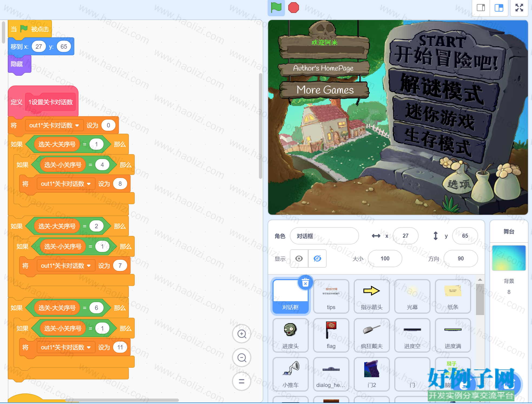Select the 门2 sprite

coord(372,375)
